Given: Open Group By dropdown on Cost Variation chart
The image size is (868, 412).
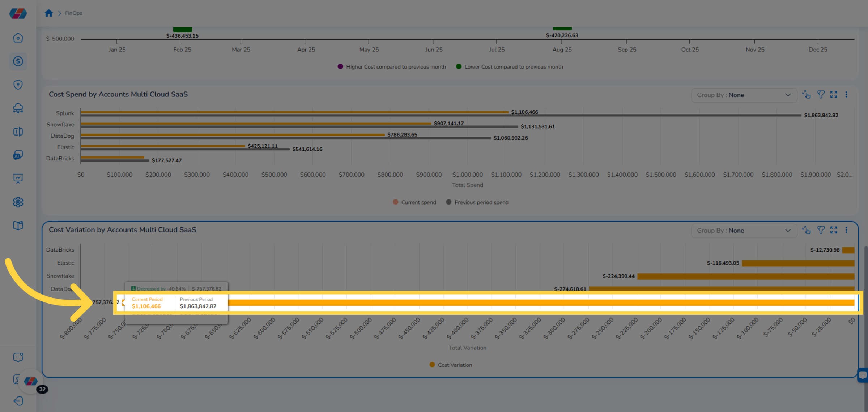Looking at the screenshot, I should 744,231.
